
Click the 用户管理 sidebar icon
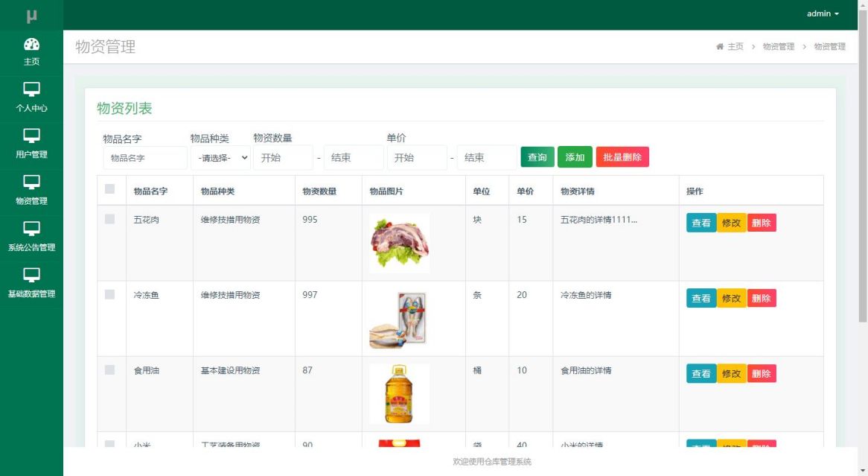31,136
